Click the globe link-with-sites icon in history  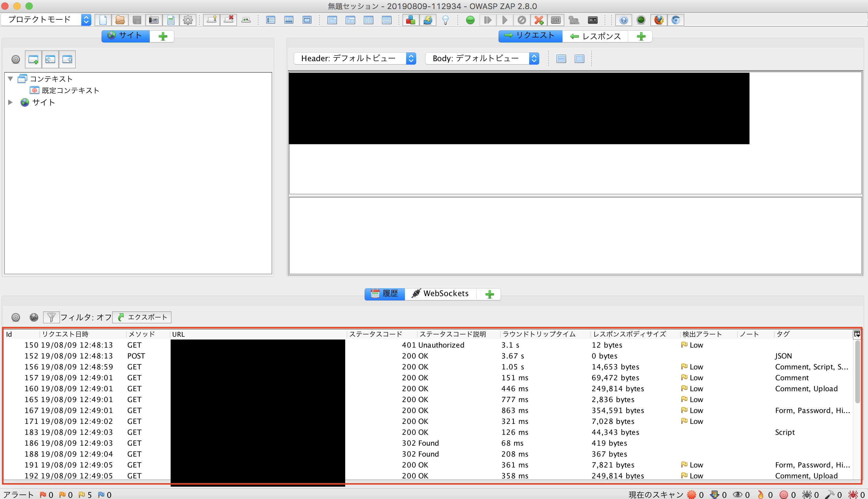click(x=34, y=317)
